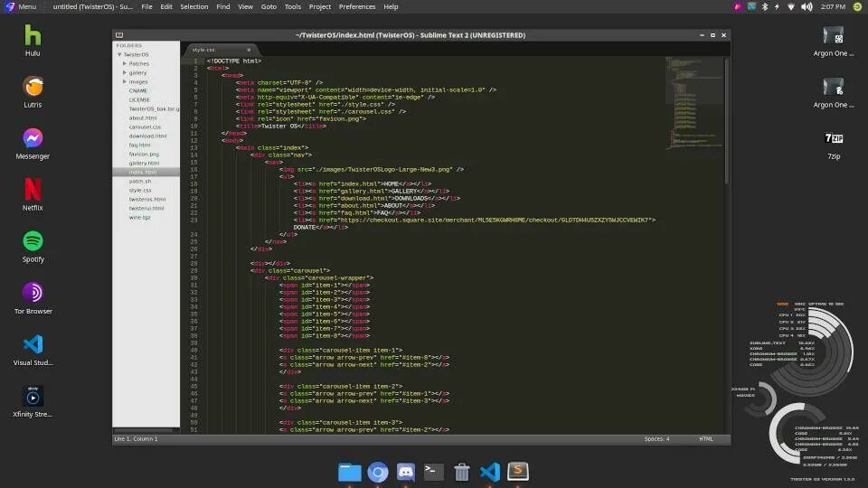
Task: Click the pink flame tray icon
Action: 738,6
